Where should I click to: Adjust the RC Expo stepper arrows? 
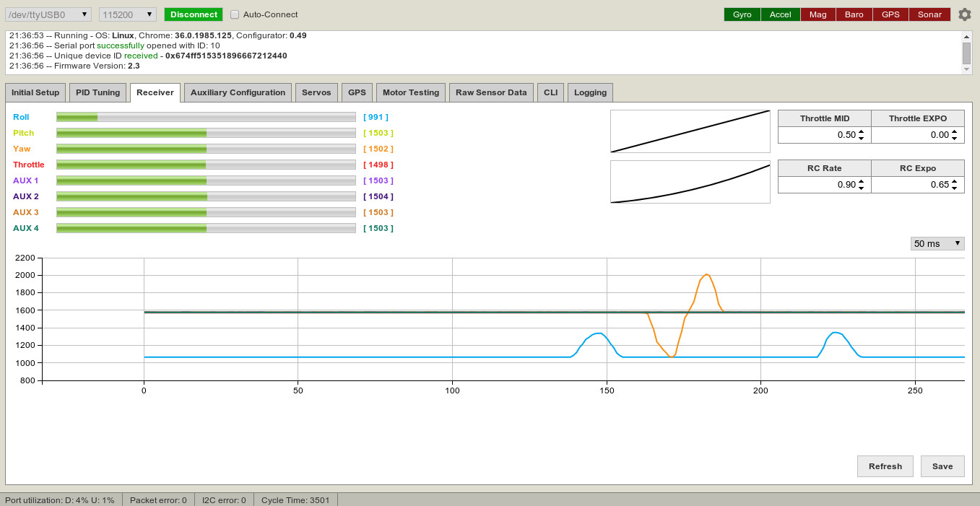click(955, 185)
